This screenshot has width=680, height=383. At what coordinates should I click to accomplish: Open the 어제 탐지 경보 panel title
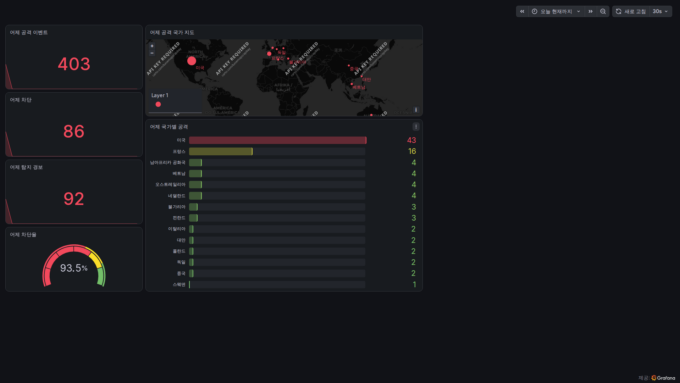pyautogui.click(x=26, y=167)
